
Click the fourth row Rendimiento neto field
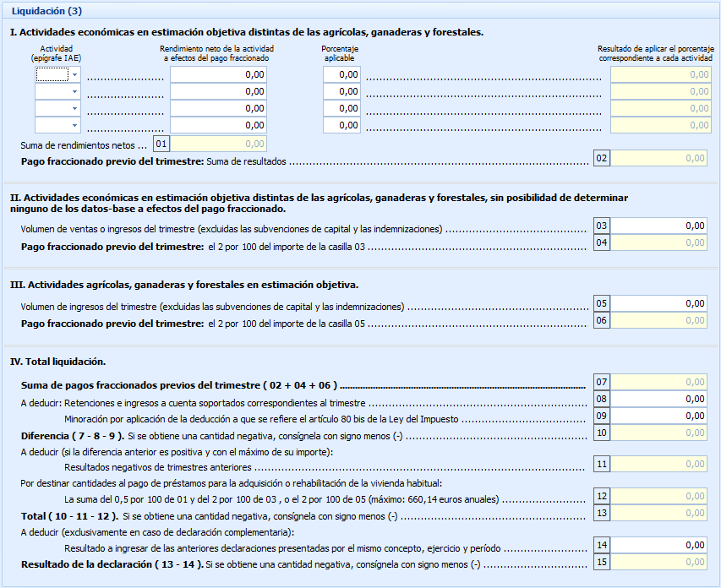tap(218, 126)
